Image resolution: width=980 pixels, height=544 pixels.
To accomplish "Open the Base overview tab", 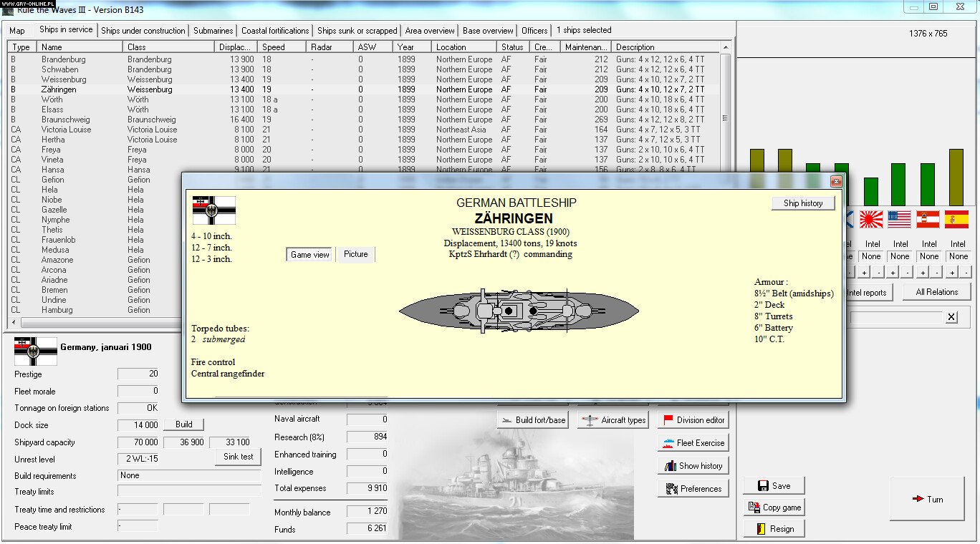I will tap(486, 30).
